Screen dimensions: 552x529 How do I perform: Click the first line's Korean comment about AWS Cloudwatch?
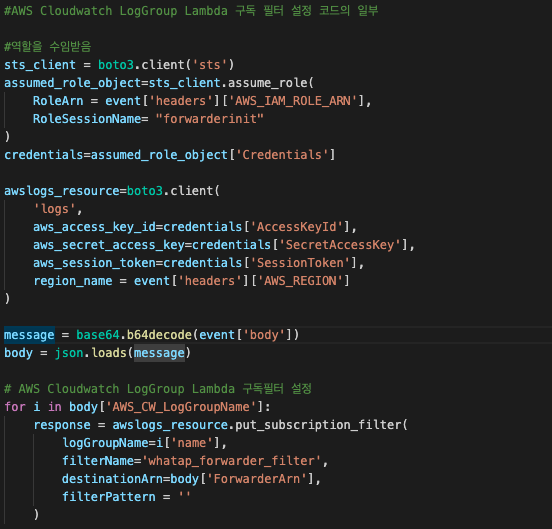coord(191,11)
